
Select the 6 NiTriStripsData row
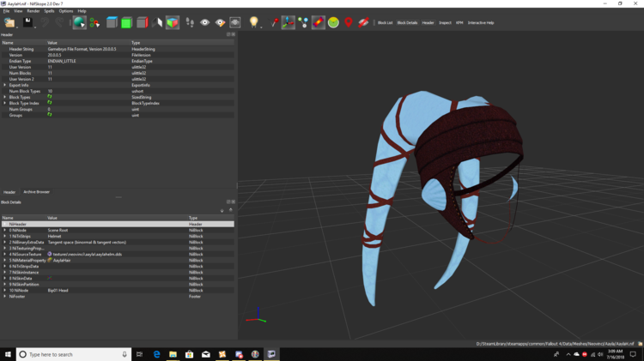(118, 266)
